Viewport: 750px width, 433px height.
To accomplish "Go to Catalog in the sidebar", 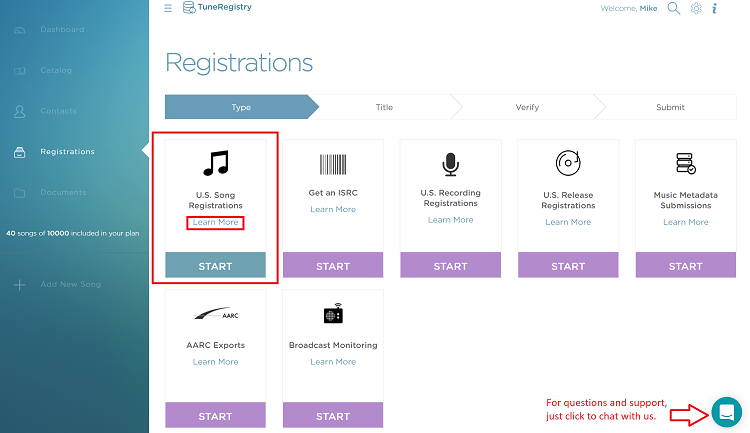I will [56, 70].
